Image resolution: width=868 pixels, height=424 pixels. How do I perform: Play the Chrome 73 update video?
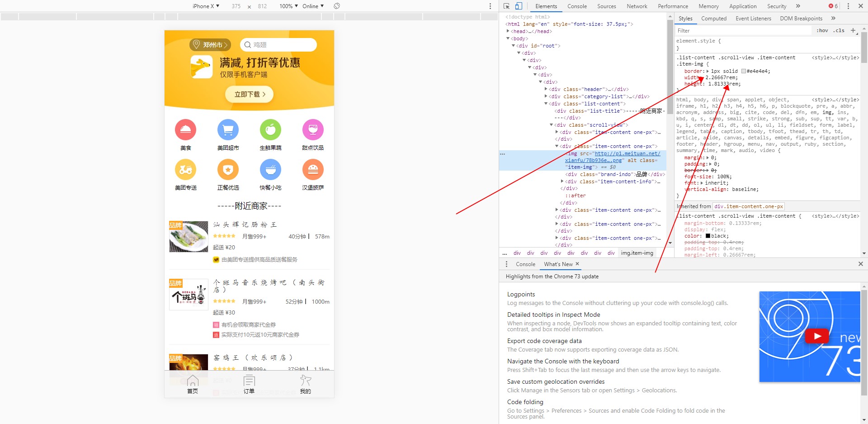tap(817, 336)
